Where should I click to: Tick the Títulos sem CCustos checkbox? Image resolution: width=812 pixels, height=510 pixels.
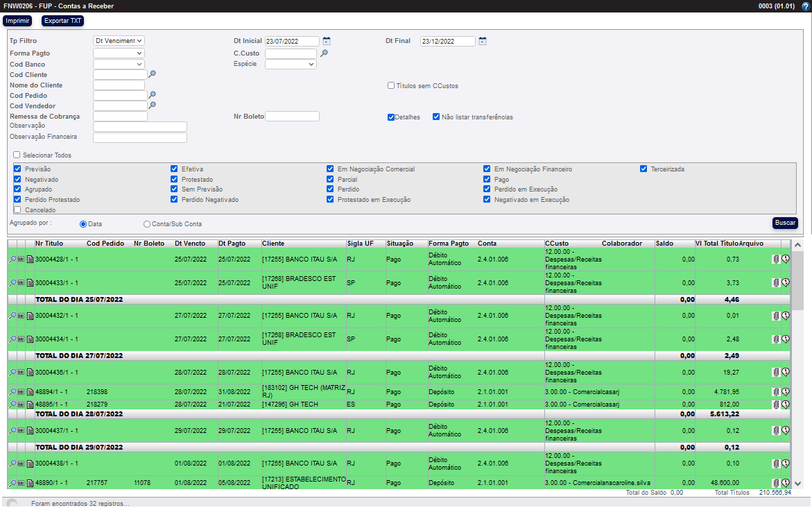[x=391, y=86]
